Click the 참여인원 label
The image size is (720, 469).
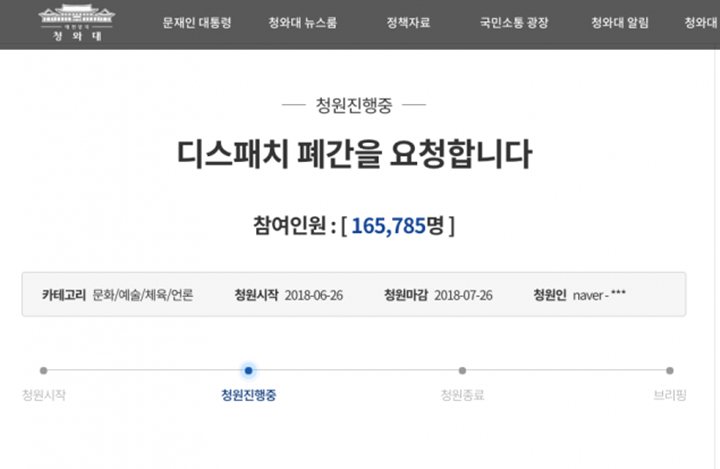point(290,226)
